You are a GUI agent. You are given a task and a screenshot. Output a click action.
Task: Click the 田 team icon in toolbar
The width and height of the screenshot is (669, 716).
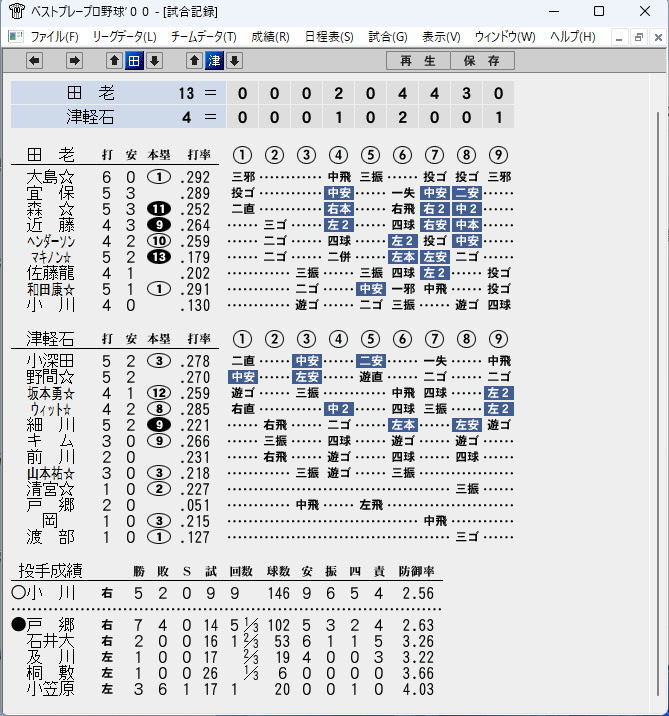coord(133,61)
